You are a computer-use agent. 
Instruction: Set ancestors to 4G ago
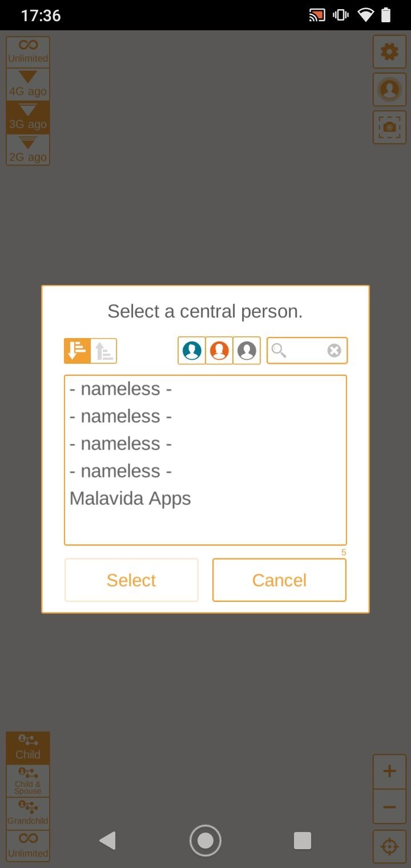pos(28,85)
